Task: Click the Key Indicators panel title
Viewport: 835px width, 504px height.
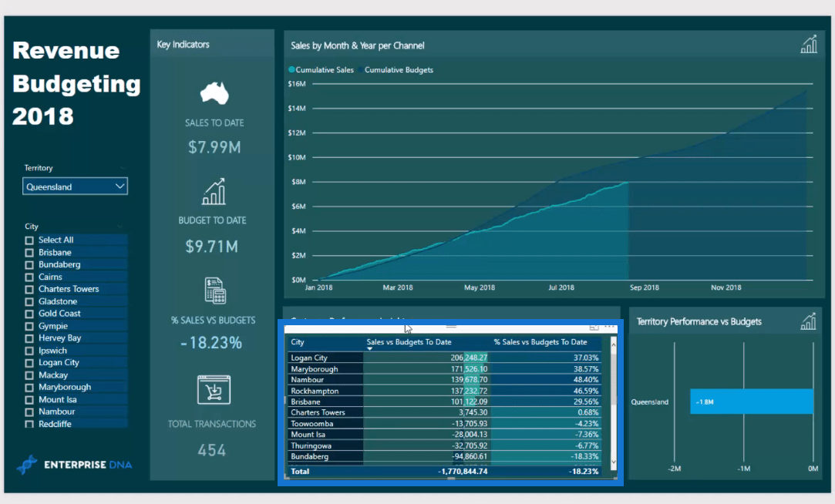Action: 183,44
